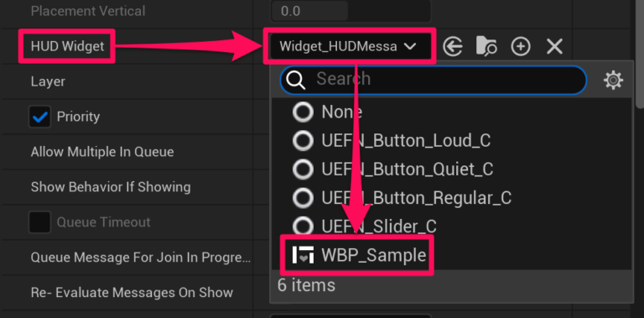Click the dropdown chevron beside Widget_HUDMessa
Viewport: 644px width, 318px height.
tap(410, 46)
